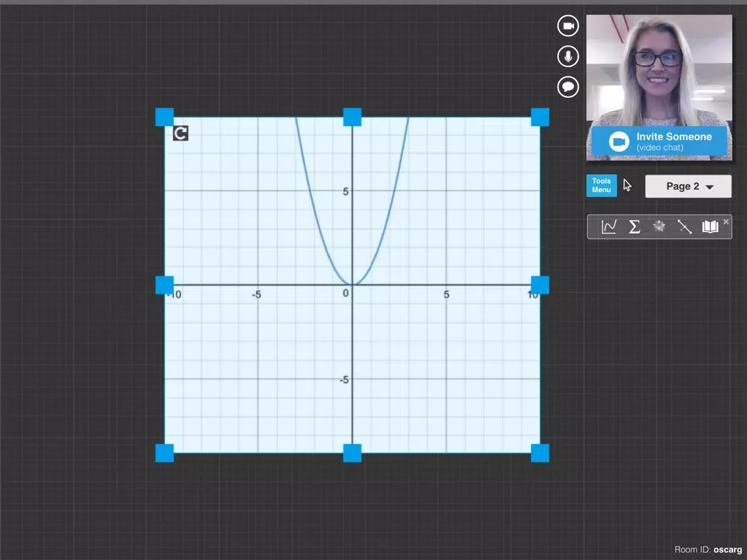
Task: Click the y-axis label -5
Action: pyautogui.click(x=344, y=380)
